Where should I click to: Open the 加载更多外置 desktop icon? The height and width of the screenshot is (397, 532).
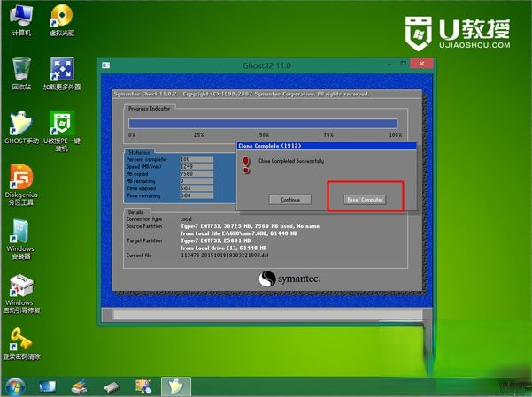tap(62, 74)
